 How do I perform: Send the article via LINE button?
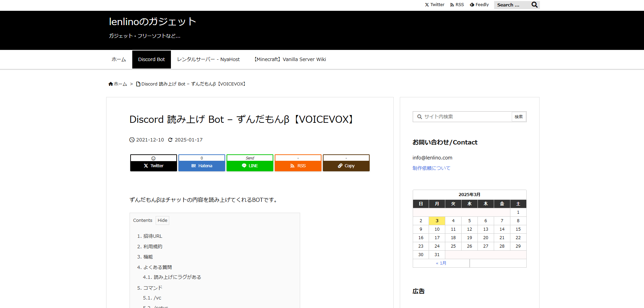point(250,166)
